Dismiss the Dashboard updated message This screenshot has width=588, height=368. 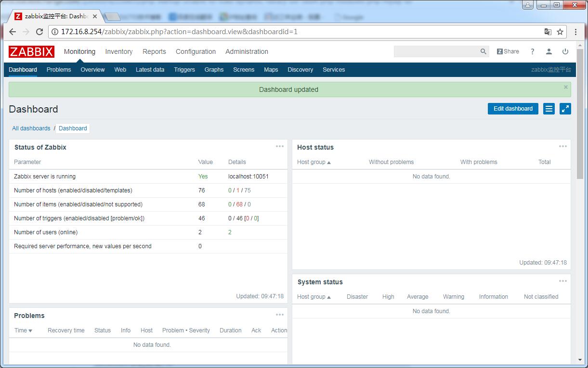pyautogui.click(x=566, y=87)
